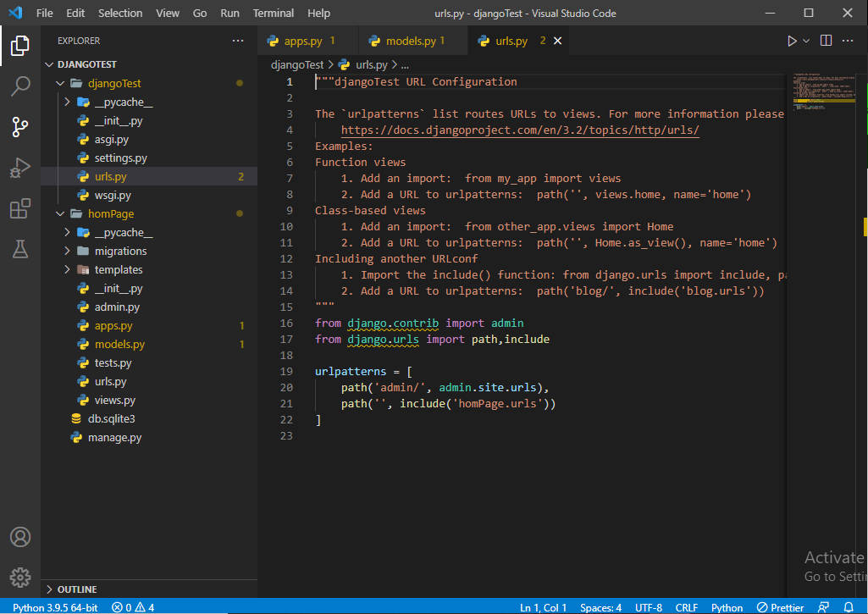This screenshot has width=868, height=614.
Task: Click the Split Editor Right icon
Action: coord(827,41)
